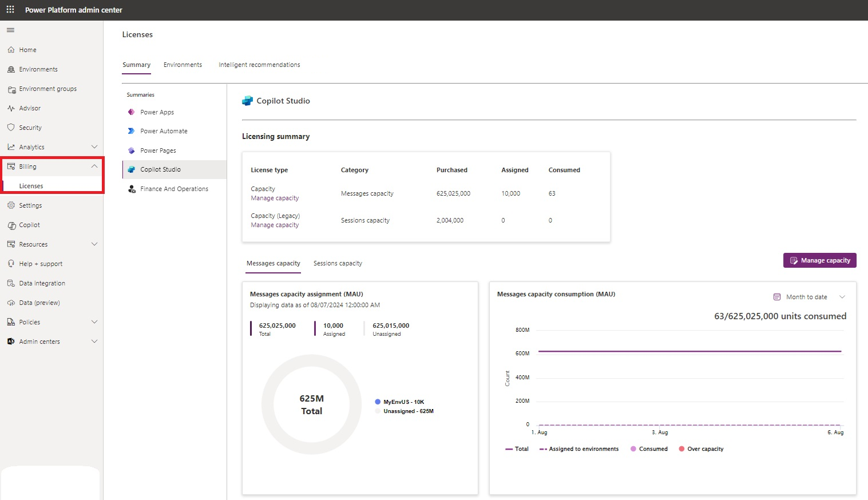Click the Resources icon in sidebar
Screen dimensions: 868x500
[11, 244]
